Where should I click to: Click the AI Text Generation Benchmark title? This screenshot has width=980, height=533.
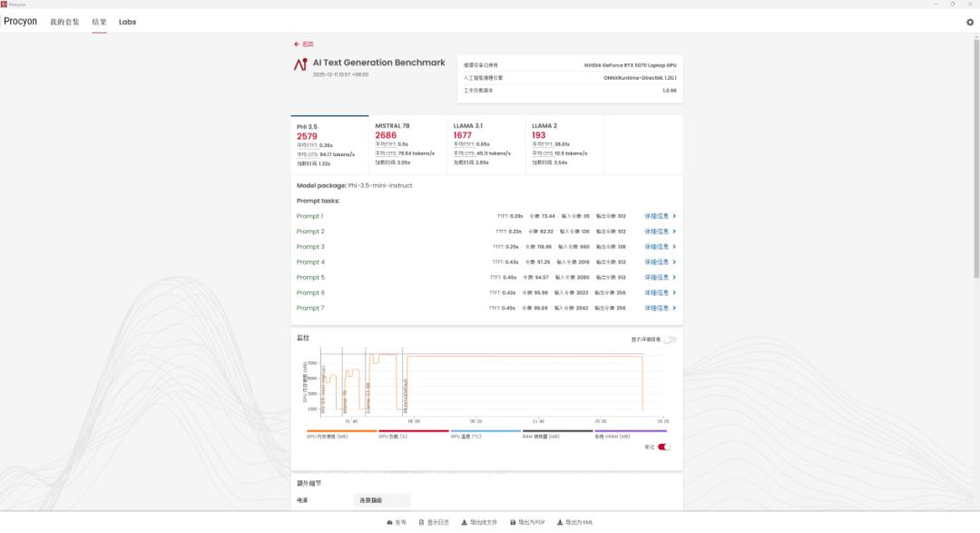point(378,63)
